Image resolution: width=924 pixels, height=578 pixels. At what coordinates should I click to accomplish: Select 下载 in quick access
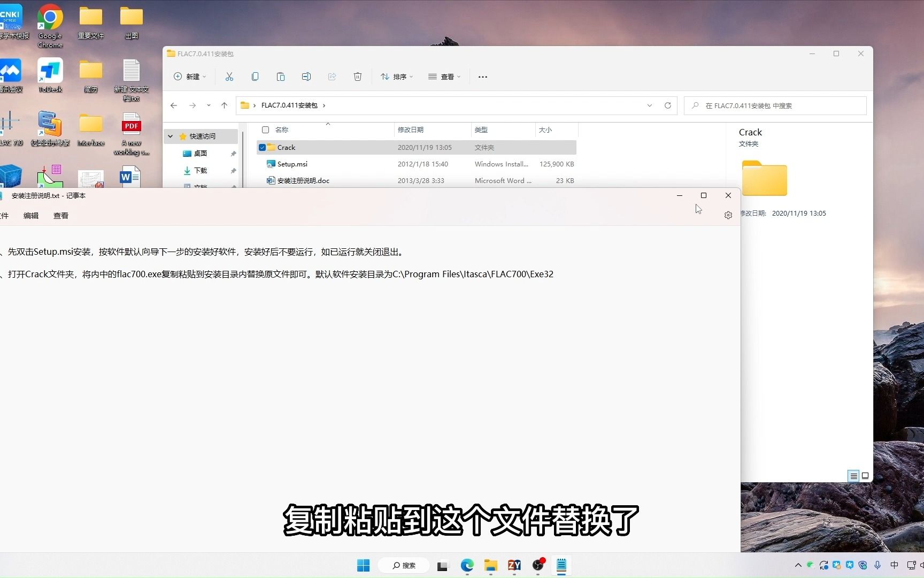coord(201,171)
